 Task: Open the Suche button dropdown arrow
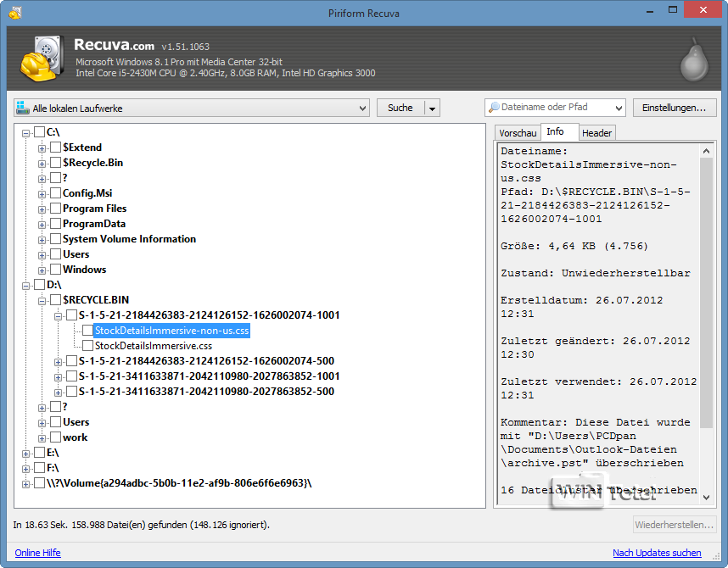point(432,108)
